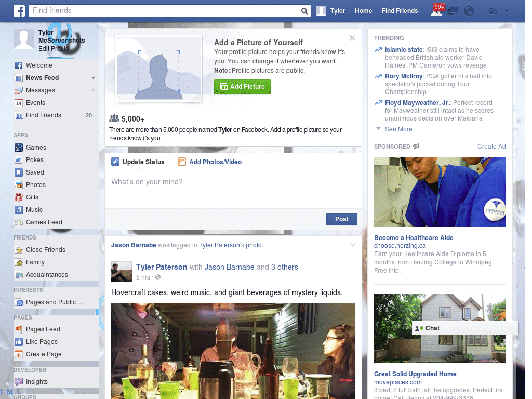Click the Events calendar icon
This screenshot has height=399, width=532.
click(19, 103)
